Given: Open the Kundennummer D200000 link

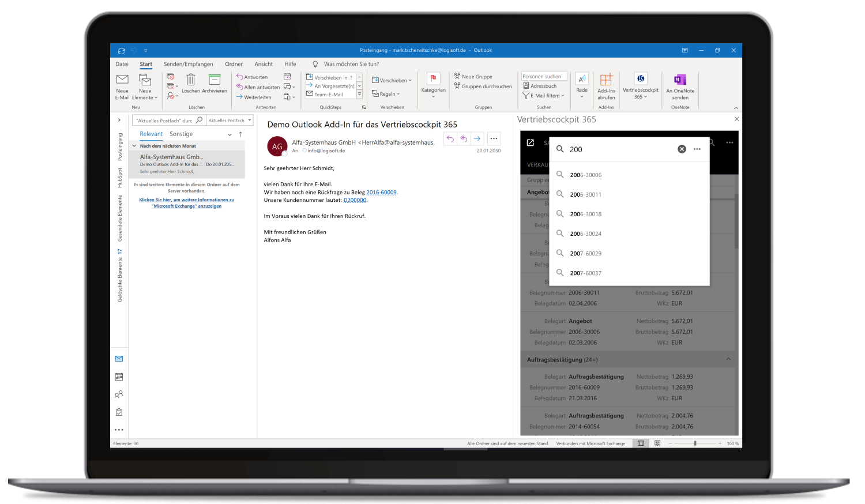Looking at the screenshot, I should tap(355, 200).
